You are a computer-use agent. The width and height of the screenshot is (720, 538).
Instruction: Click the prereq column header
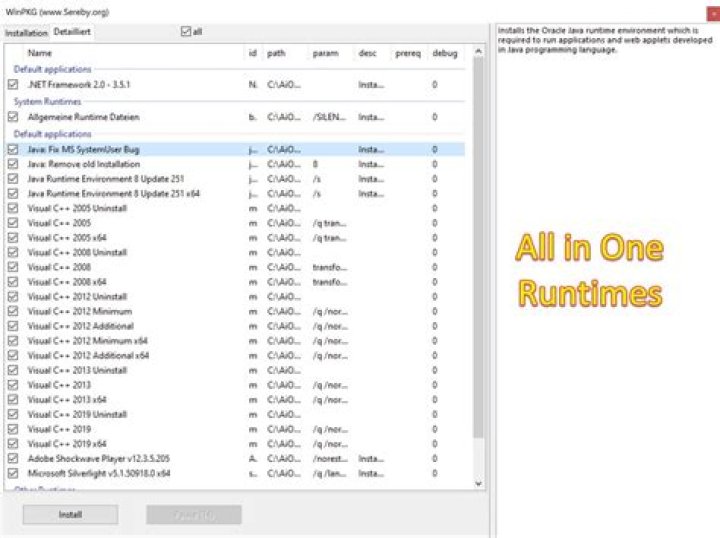coord(408,53)
